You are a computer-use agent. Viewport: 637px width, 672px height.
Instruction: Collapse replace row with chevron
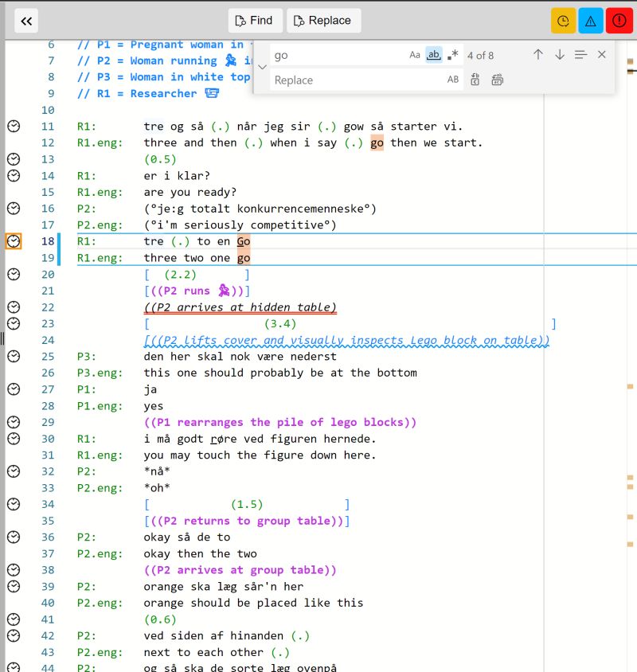tap(262, 68)
